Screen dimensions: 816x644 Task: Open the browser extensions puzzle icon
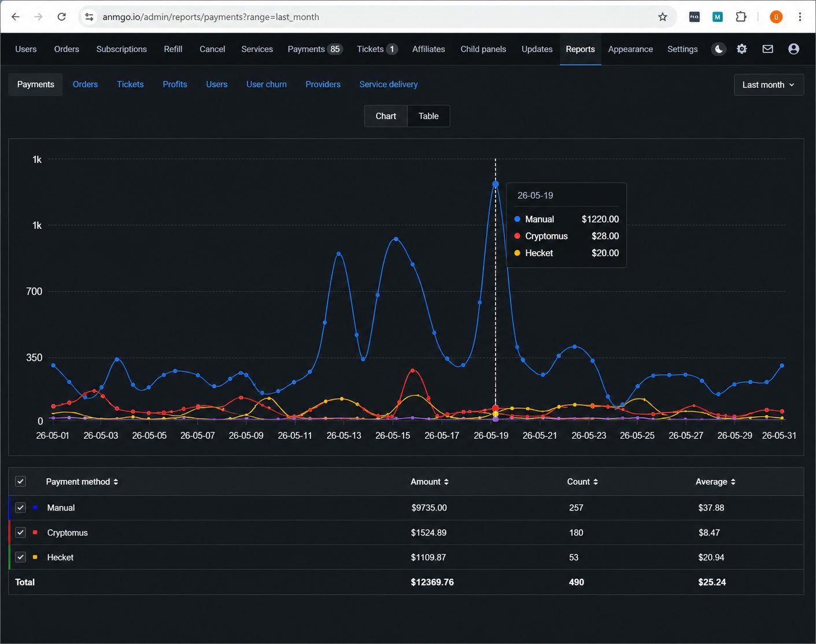[741, 17]
